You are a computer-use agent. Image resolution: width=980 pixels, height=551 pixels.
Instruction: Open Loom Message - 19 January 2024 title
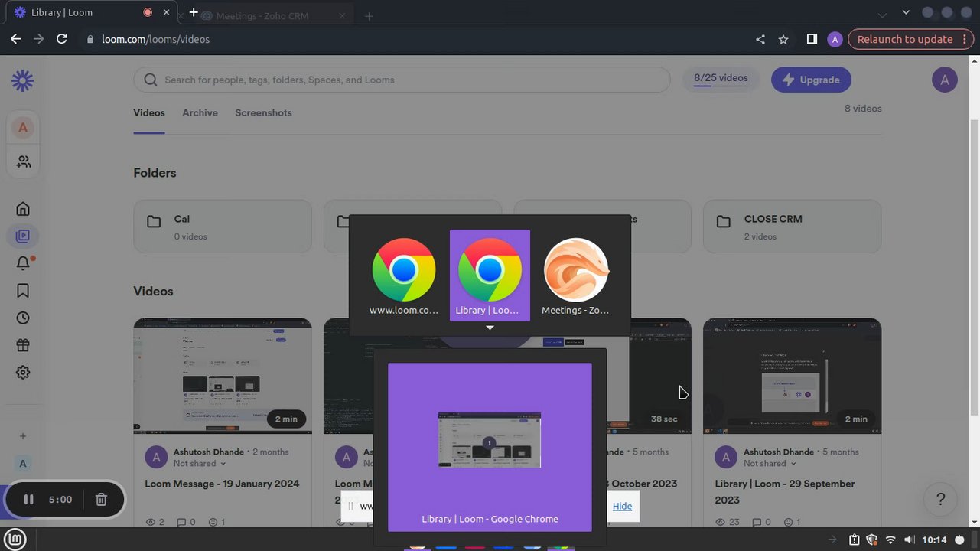point(222,484)
